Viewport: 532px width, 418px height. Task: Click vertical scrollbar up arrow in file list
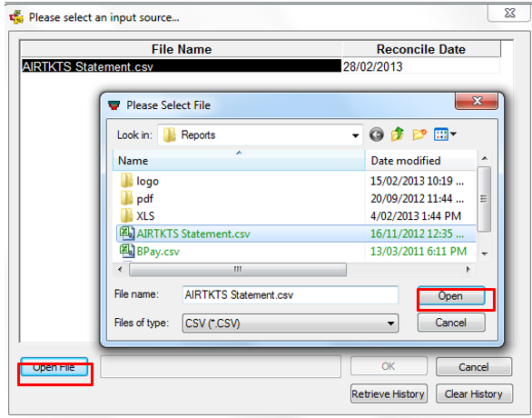(485, 158)
